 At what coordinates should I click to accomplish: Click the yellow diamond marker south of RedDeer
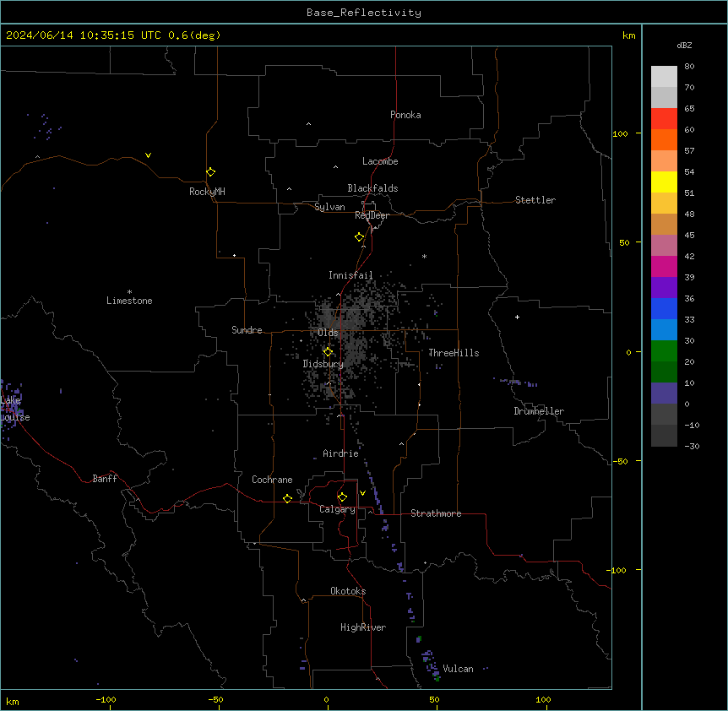tap(360, 237)
